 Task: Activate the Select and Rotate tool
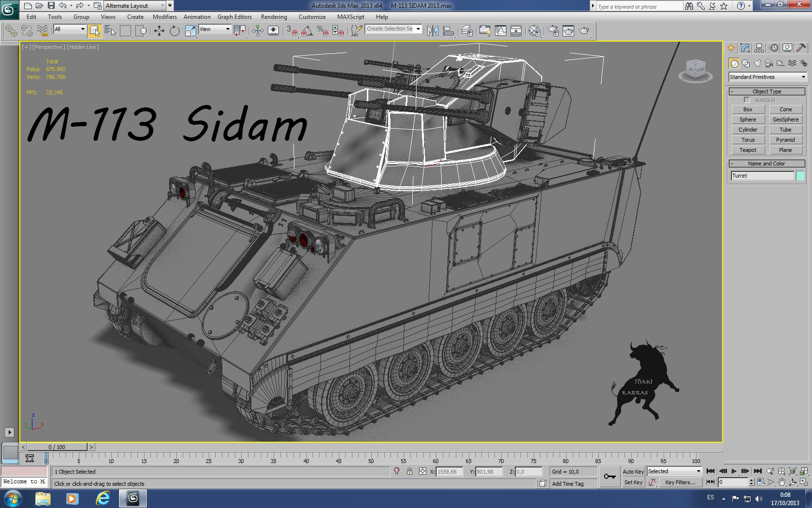pos(174,30)
